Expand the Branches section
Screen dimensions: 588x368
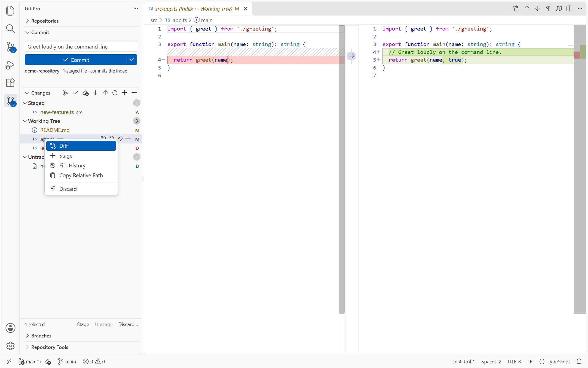click(81, 336)
